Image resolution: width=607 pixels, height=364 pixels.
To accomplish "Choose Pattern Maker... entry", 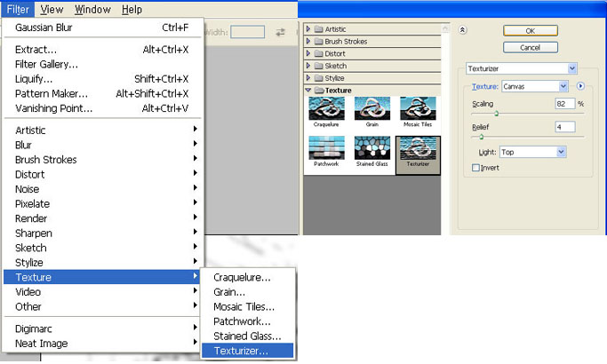I will pos(102,93).
